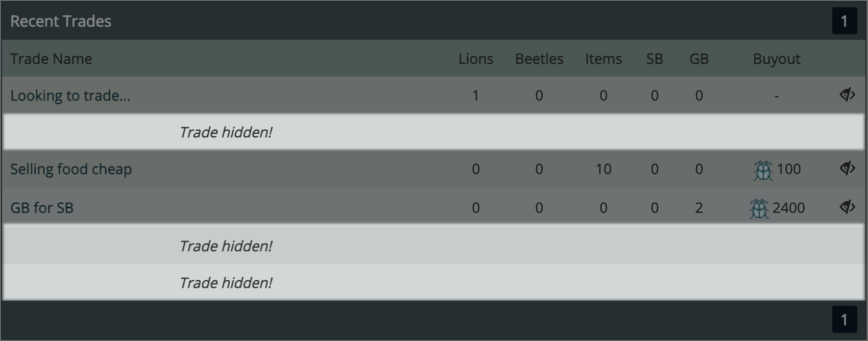
Task: Open the "Looking to trade..." trade
Action: 70,95
